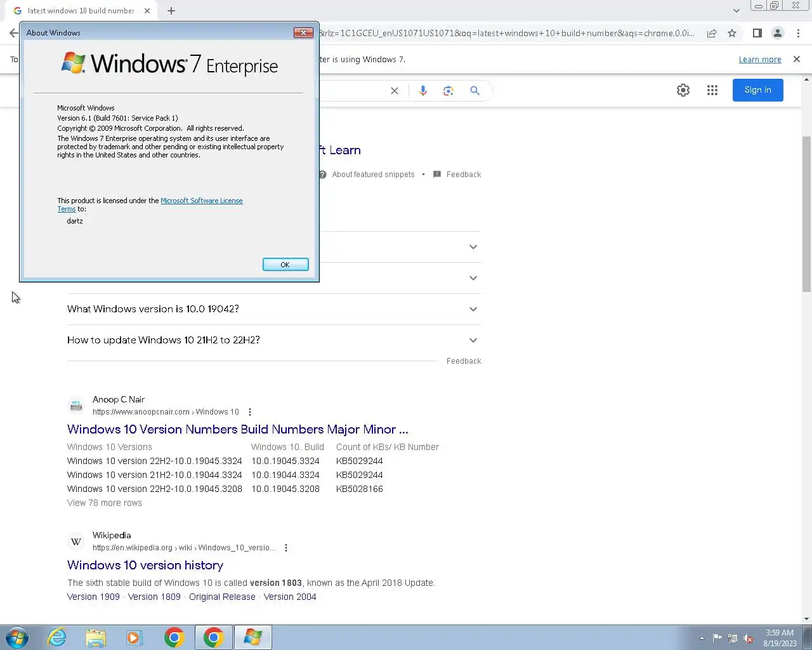Open Windows 10 Version Numbers Build Numbers result
Image resolution: width=812 pixels, height=650 pixels.
point(238,430)
